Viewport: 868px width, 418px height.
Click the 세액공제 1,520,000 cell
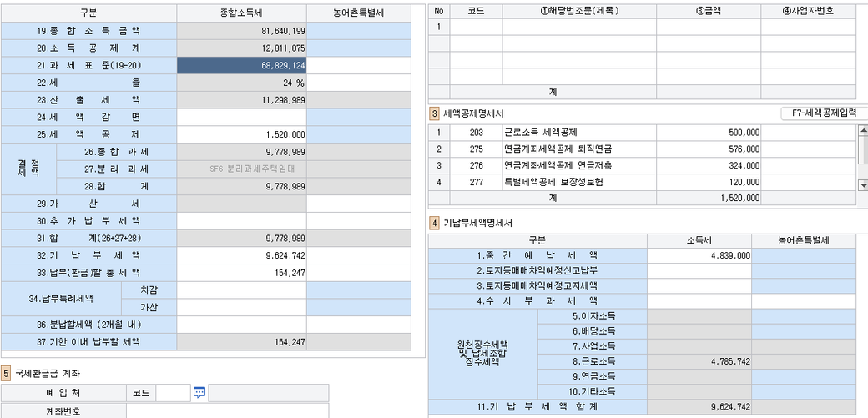point(241,134)
